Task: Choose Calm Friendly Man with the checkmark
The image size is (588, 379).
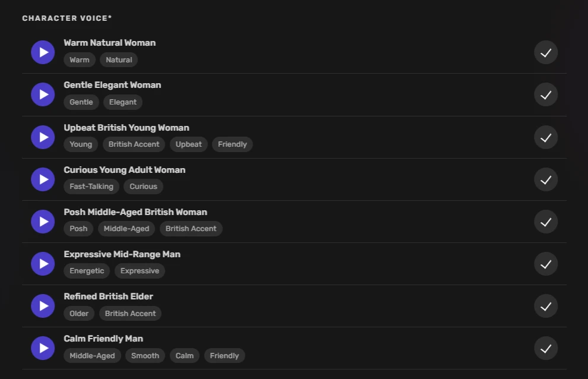Action: click(546, 348)
